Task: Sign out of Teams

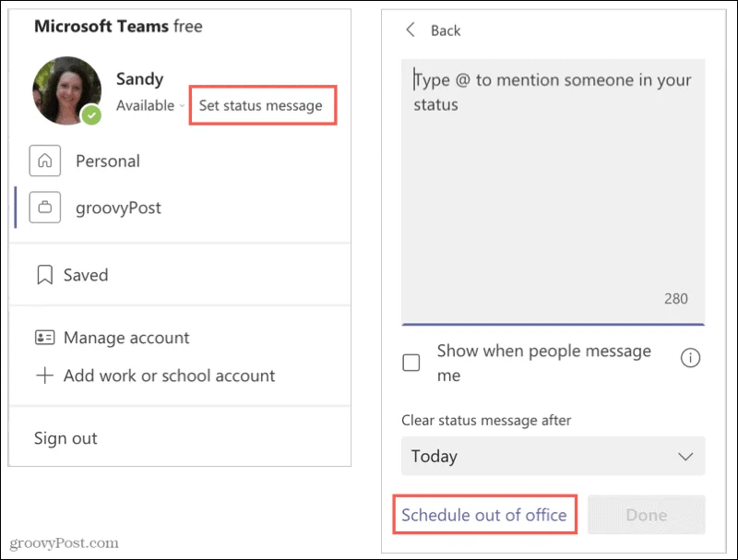Action: pos(65,438)
